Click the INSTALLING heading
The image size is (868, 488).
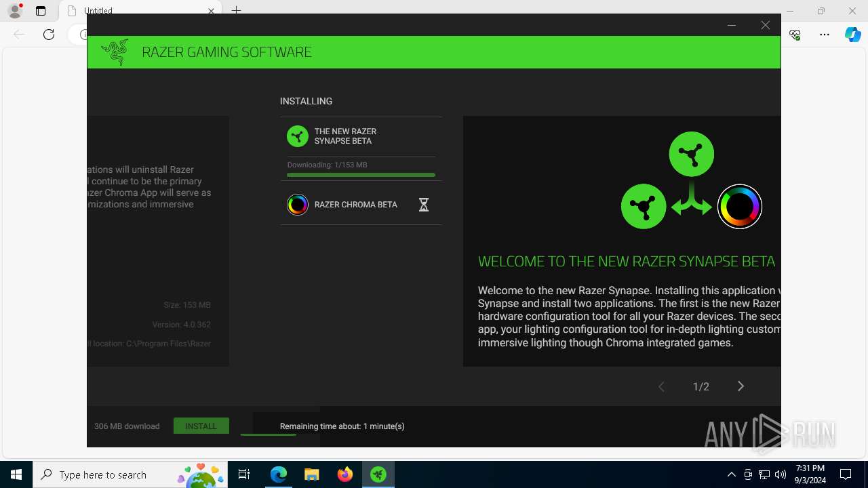tap(306, 101)
